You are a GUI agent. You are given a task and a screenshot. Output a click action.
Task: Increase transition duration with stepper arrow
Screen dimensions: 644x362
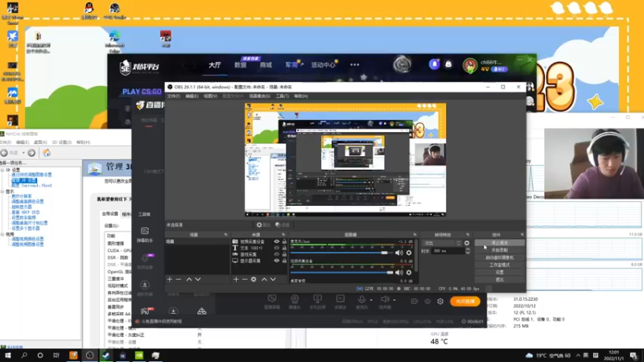pos(468,249)
